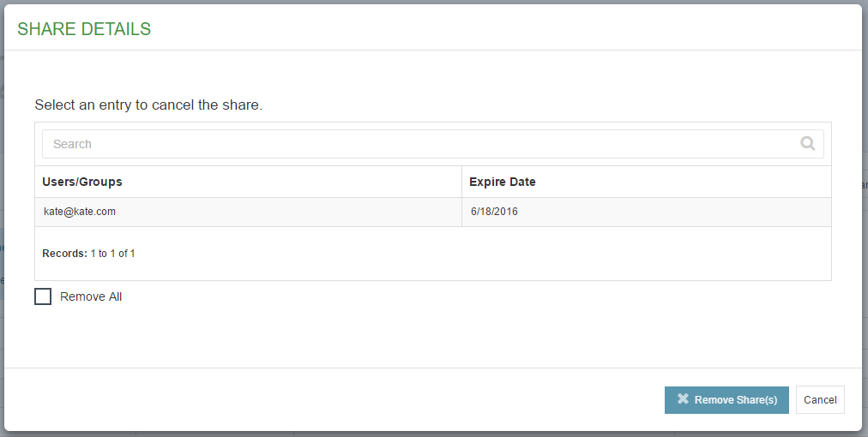Focus the Search input field
The image size is (868, 437).
(433, 144)
